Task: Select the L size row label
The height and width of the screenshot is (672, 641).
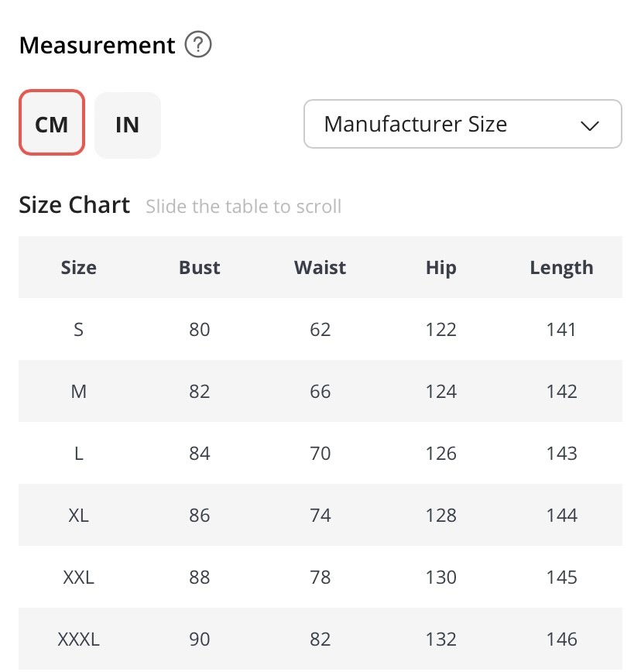Action: pyautogui.click(x=78, y=454)
